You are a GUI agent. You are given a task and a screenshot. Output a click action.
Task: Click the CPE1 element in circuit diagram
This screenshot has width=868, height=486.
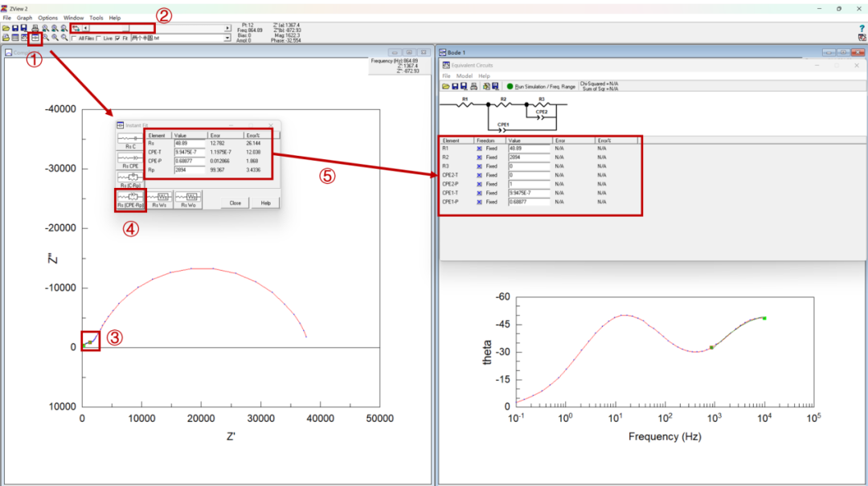click(502, 128)
